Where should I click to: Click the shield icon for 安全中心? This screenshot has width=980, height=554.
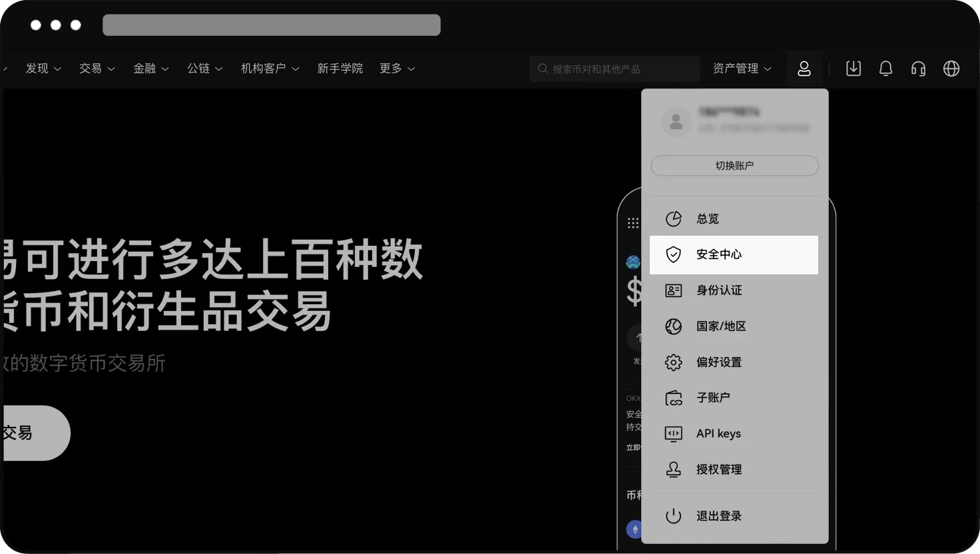tap(674, 254)
